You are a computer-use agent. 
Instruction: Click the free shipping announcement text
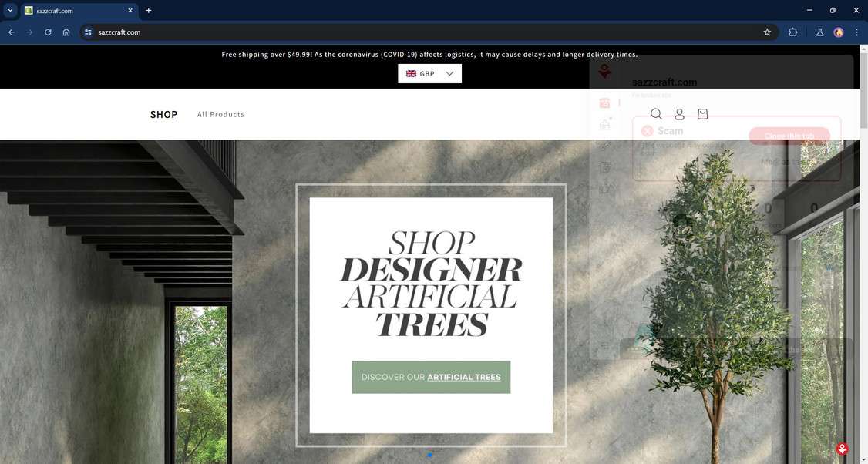point(429,54)
